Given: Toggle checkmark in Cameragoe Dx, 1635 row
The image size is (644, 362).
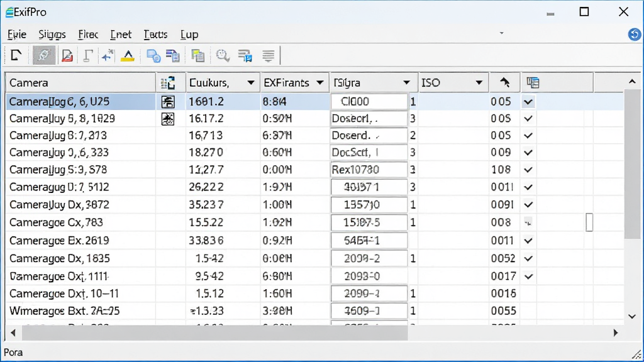Looking at the screenshot, I should click(x=528, y=258).
